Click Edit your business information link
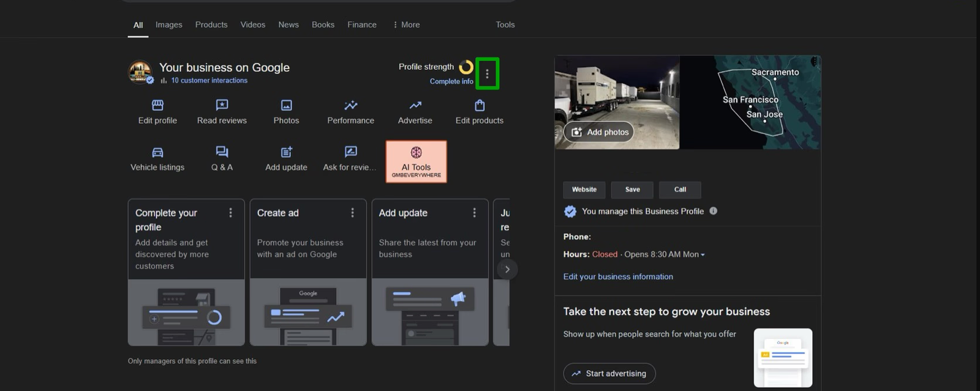This screenshot has height=391, width=980. (617, 277)
